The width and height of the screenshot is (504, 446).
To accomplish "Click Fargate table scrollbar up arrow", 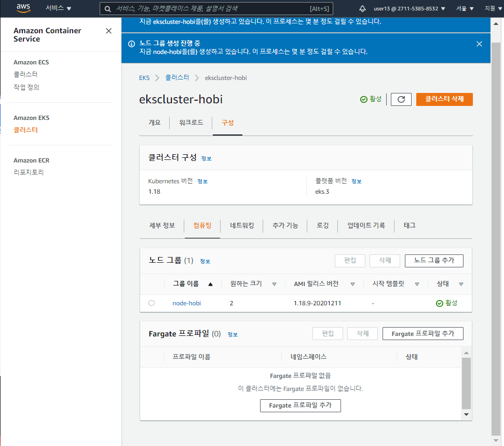I will click(x=466, y=353).
